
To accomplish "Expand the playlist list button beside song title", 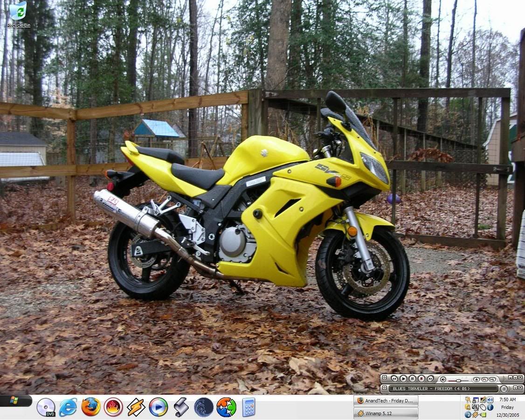I will [504, 388].
